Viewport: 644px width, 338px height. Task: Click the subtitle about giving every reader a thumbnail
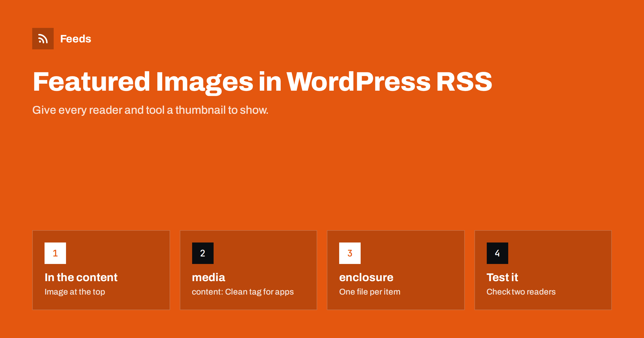pyautogui.click(x=150, y=110)
